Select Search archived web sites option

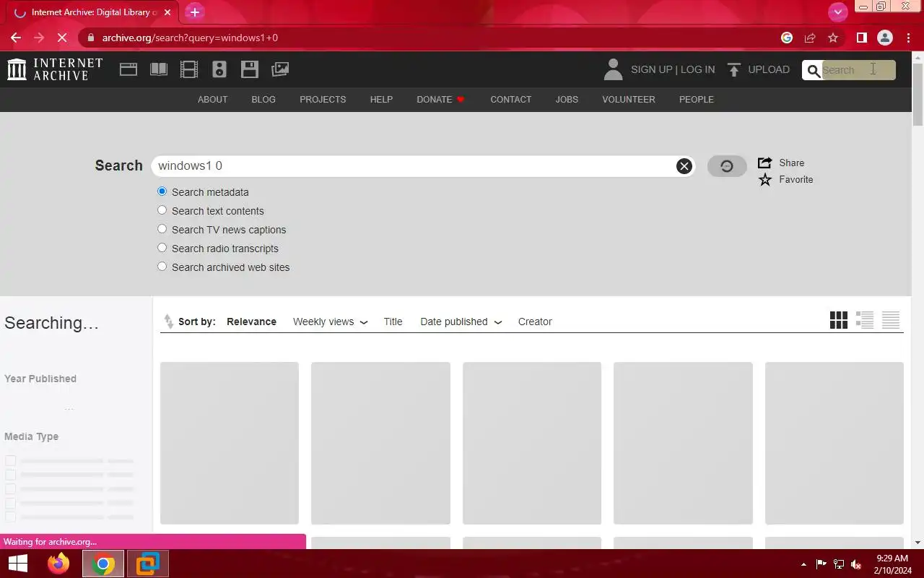(x=162, y=267)
